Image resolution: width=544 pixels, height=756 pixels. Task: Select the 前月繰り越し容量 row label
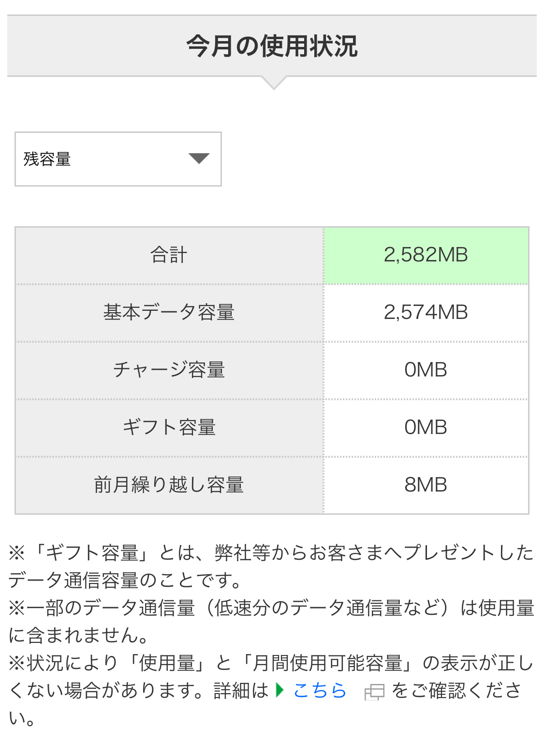pos(169,485)
